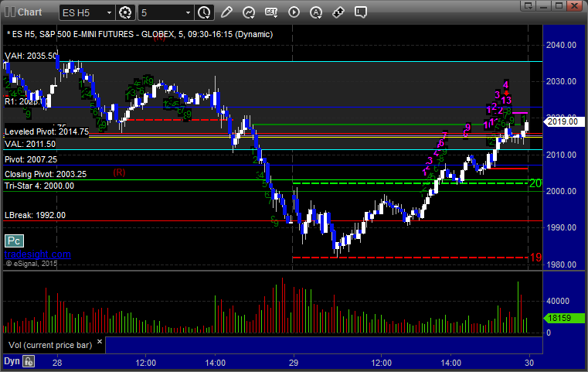Click the window options icon left of minimize

[528, 5]
